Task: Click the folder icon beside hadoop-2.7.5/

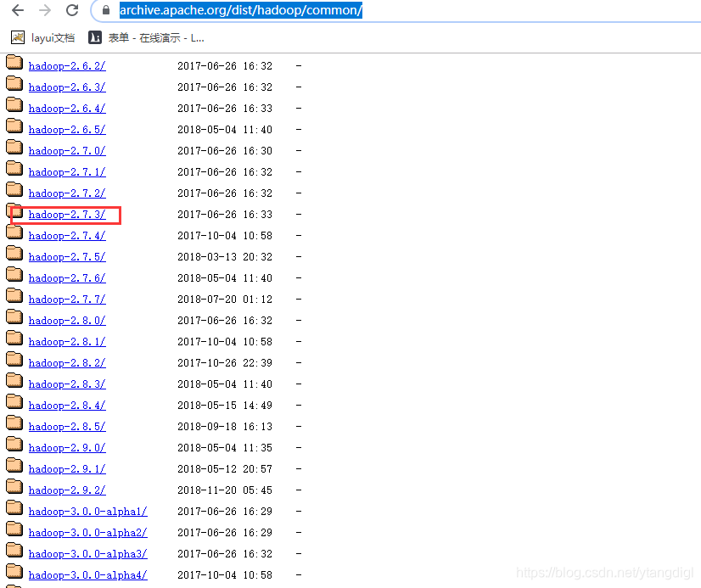Action: [x=14, y=253]
